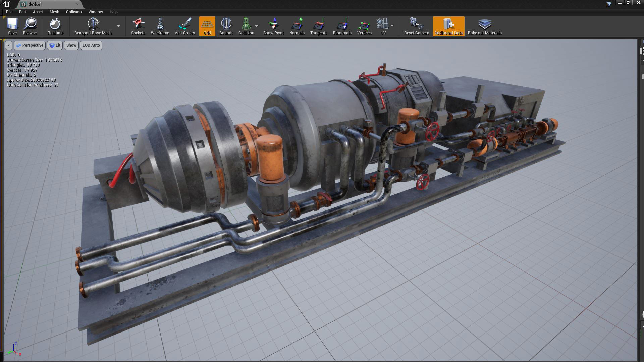Click the Vertices count text
This screenshot has height=362, width=644.
[22, 70]
